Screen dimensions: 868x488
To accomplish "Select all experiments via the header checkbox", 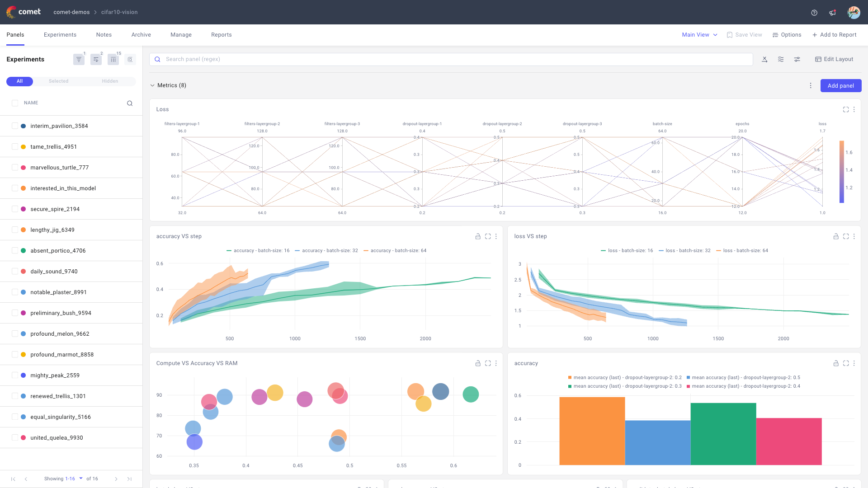I will (x=15, y=103).
